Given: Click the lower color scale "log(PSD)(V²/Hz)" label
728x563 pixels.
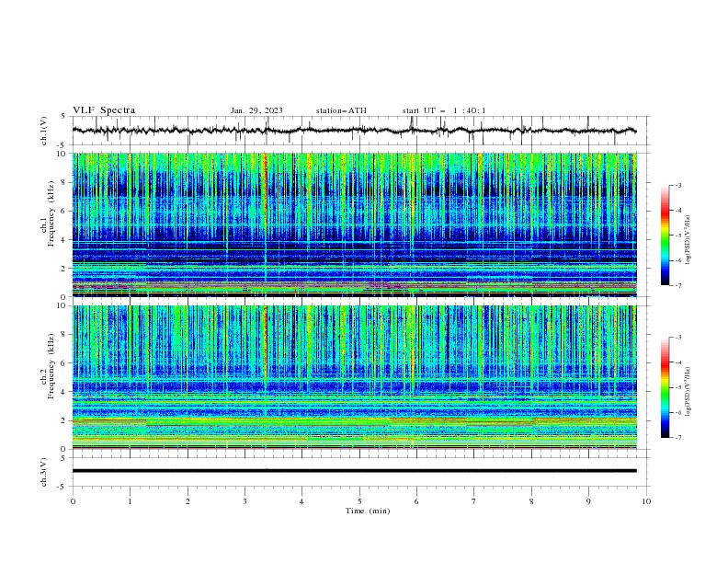Looking at the screenshot, I should pos(688,392).
